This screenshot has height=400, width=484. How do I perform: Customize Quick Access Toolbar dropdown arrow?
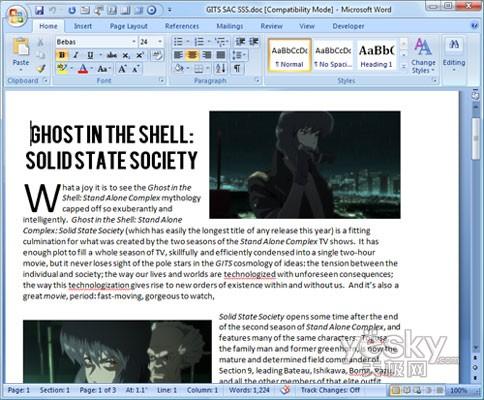170,10
